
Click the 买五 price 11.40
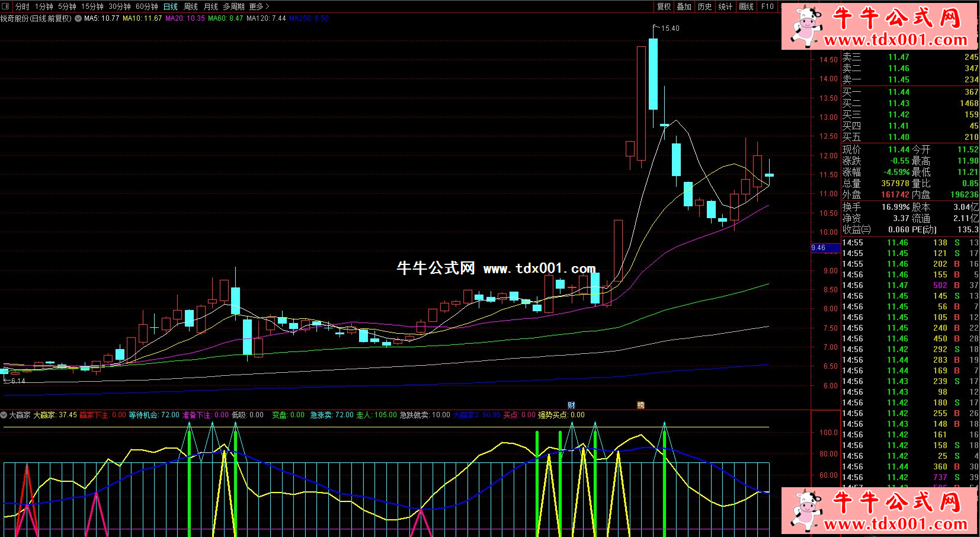point(898,137)
